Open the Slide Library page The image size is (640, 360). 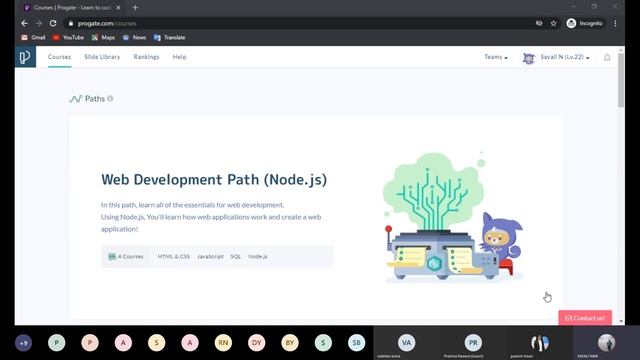tap(102, 57)
